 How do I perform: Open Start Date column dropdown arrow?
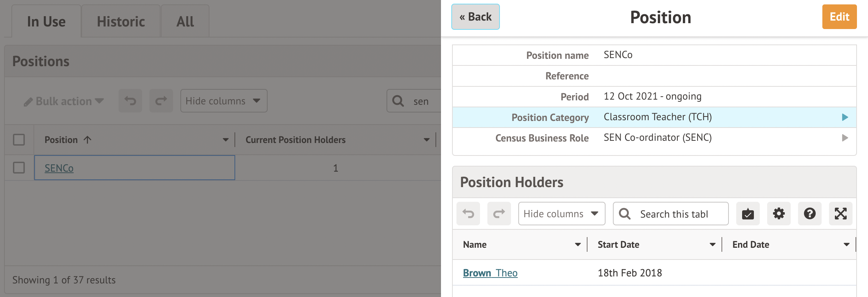click(712, 244)
